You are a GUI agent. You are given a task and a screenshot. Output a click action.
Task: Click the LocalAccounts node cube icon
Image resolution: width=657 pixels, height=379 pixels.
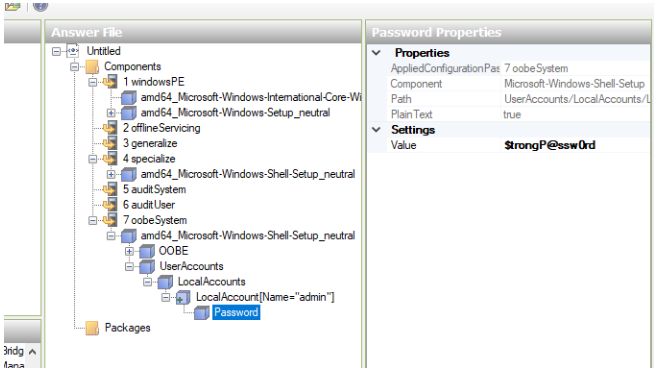pos(165,282)
